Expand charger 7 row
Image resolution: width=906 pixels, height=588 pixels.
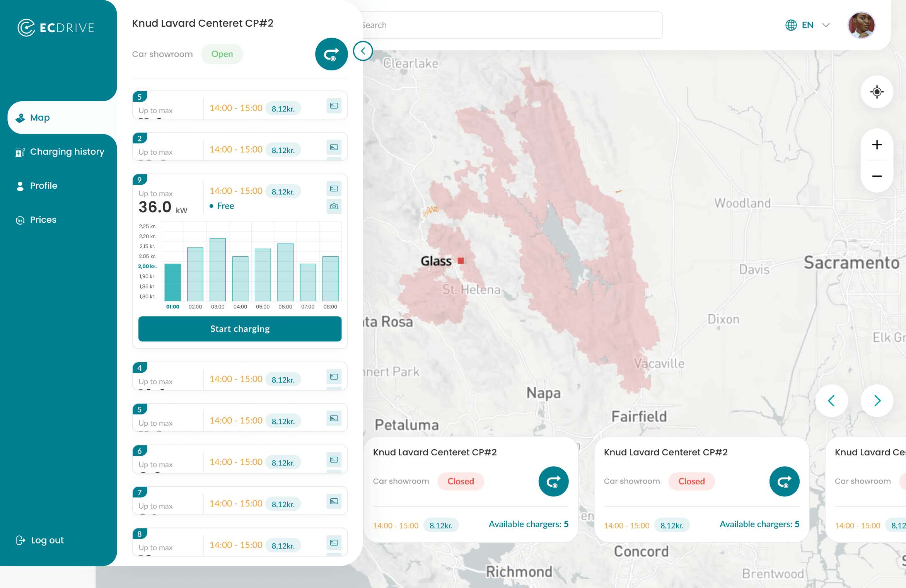pyautogui.click(x=240, y=501)
